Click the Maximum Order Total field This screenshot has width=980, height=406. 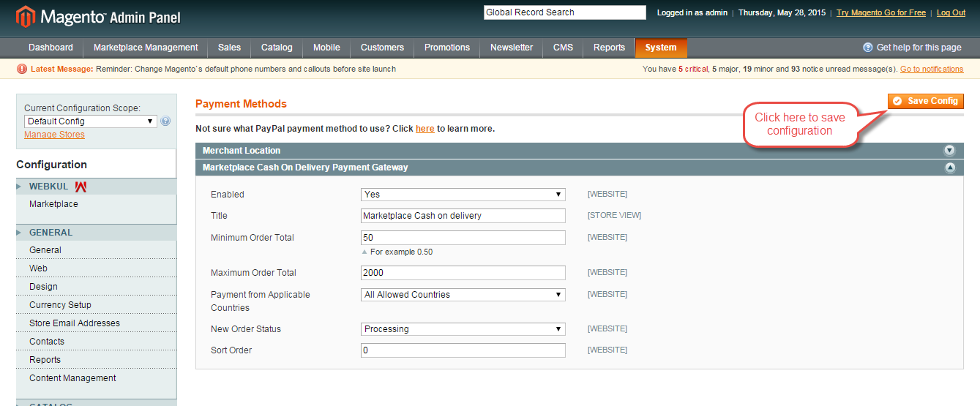coord(463,273)
